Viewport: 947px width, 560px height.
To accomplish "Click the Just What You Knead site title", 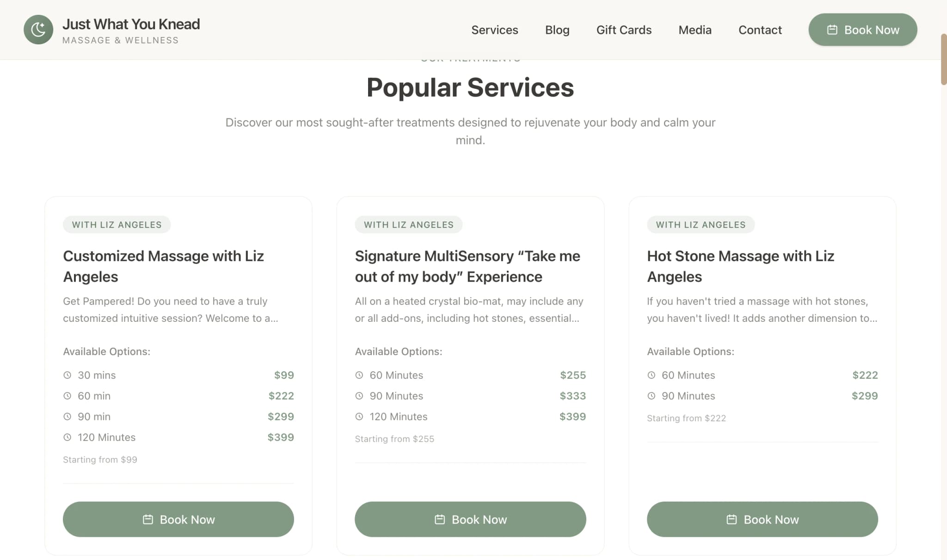I will pyautogui.click(x=131, y=24).
